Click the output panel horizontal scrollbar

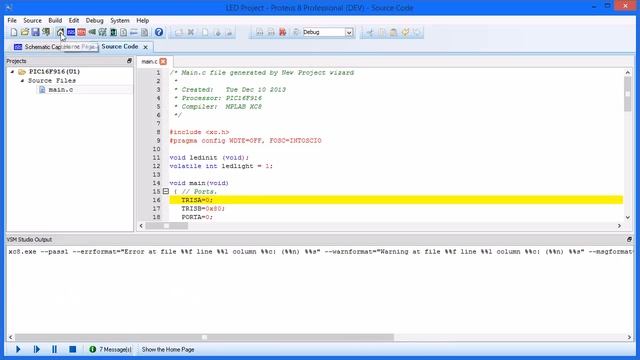pyautogui.click(x=204, y=337)
